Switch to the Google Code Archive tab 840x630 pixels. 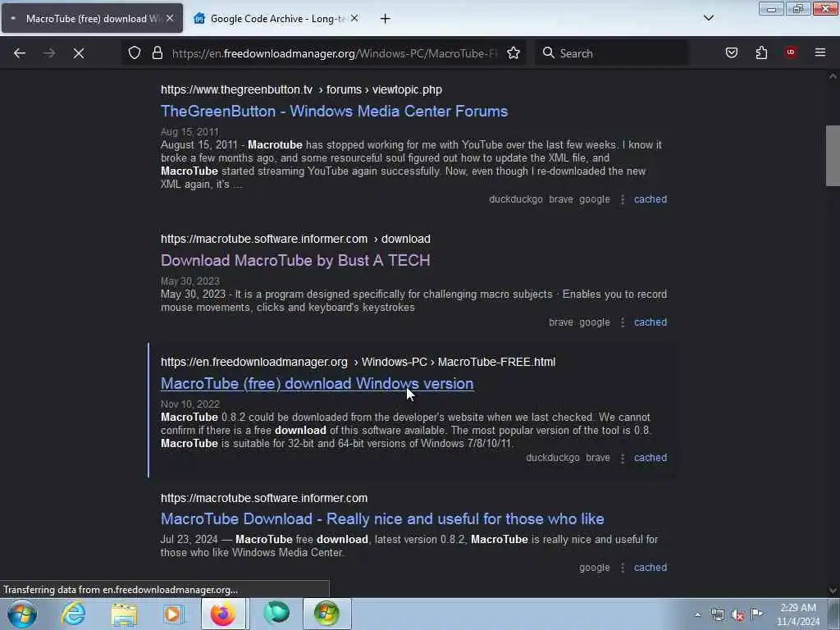(x=277, y=18)
